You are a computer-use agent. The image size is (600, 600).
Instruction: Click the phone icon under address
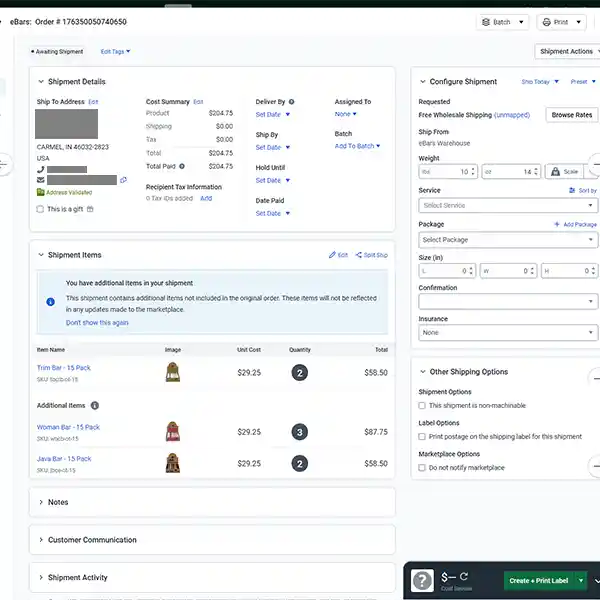(41, 169)
